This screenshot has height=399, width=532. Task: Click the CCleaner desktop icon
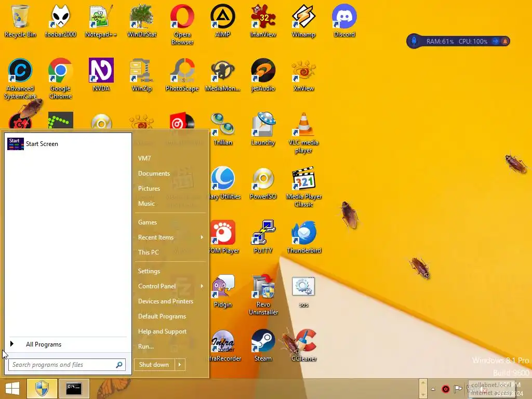pos(304,345)
